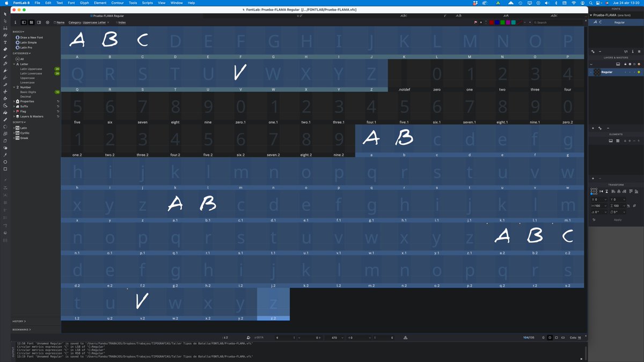This screenshot has width=644, height=362.
Task: Open the macOS Wi-Fi status icon
Action: tap(575, 3)
